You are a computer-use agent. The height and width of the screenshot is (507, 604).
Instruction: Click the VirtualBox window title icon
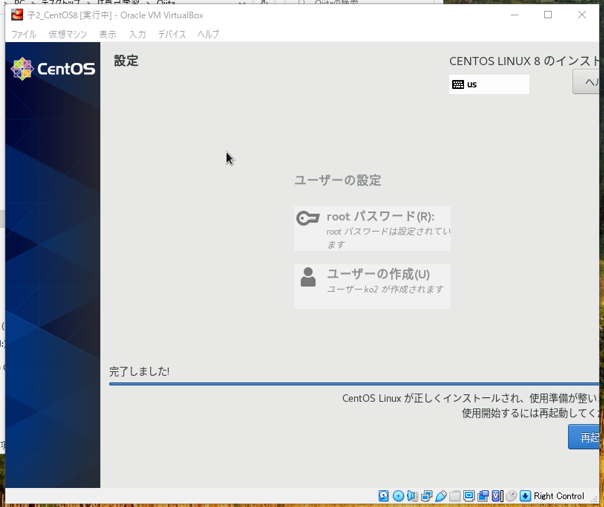17,15
